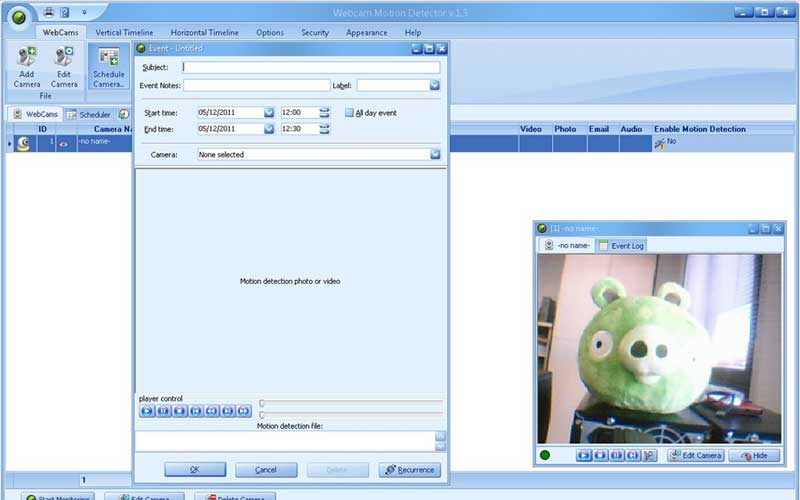Open the WebCams ribbon tab
The image size is (800, 500).
coord(60,32)
